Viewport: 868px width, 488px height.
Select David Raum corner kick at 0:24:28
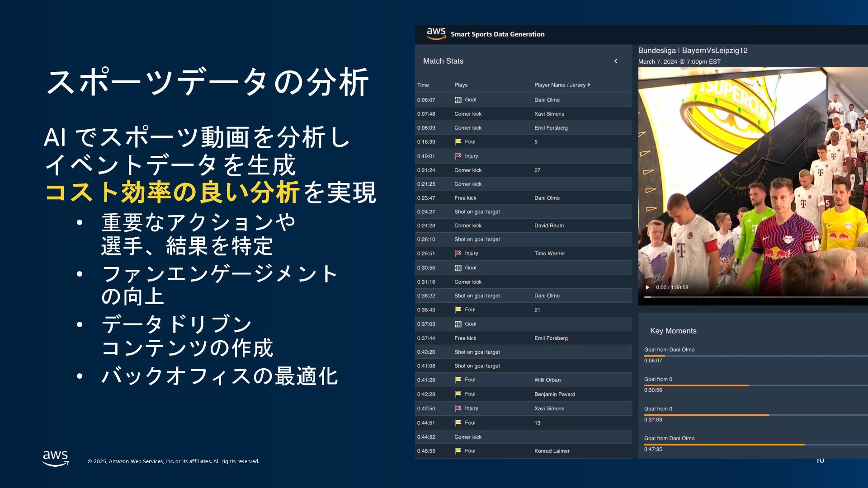524,225
